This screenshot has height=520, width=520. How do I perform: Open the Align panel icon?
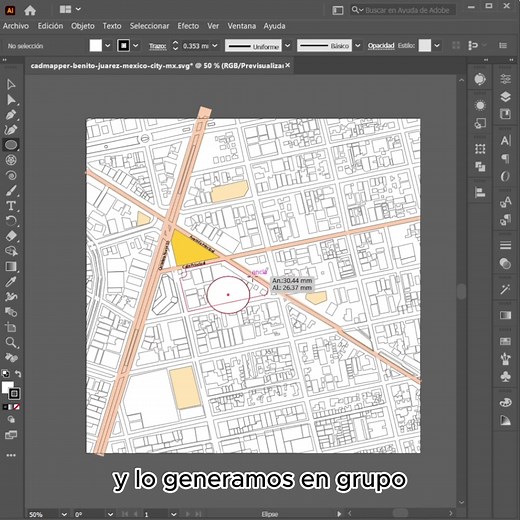pos(480,192)
